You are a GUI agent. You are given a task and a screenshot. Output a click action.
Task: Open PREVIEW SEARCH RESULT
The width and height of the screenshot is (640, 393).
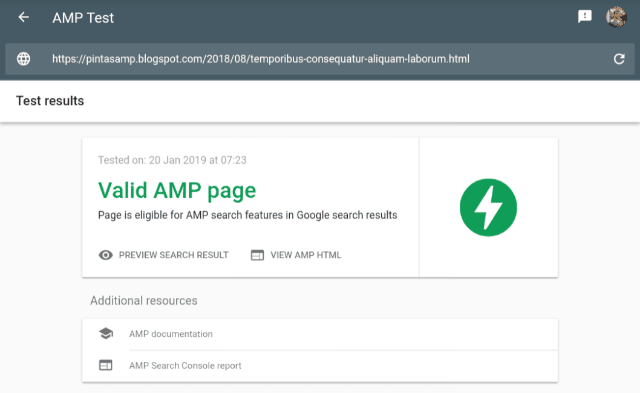(173, 255)
